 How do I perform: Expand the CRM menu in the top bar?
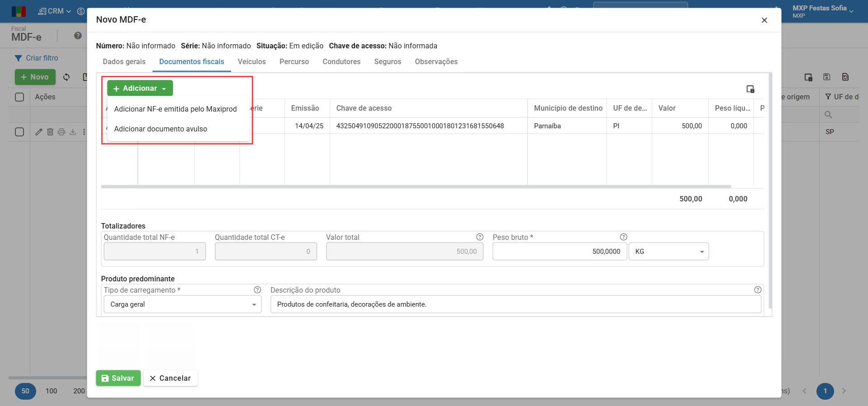55,11
